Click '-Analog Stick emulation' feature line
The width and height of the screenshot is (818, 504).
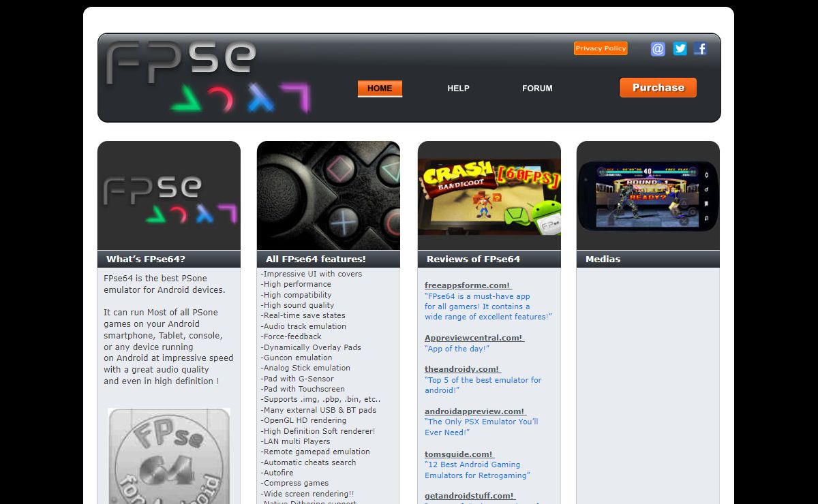[305, 368]
